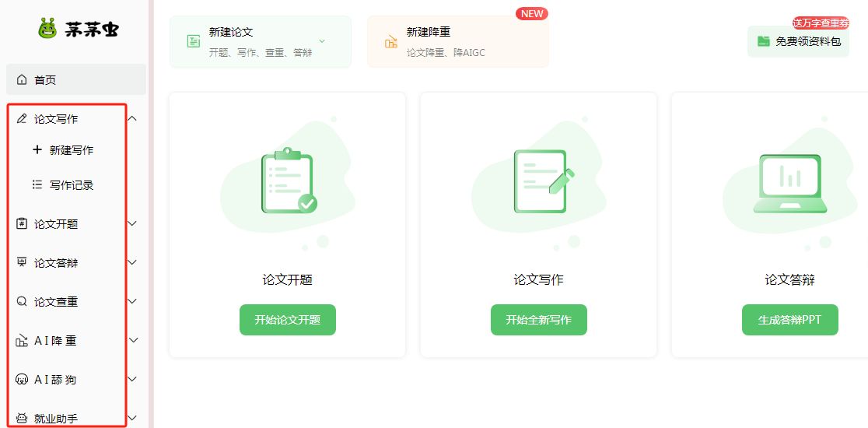Click the 免费领资料包 button
The width and height of the screenshot is (868, 428).
(x=798, y=41)
